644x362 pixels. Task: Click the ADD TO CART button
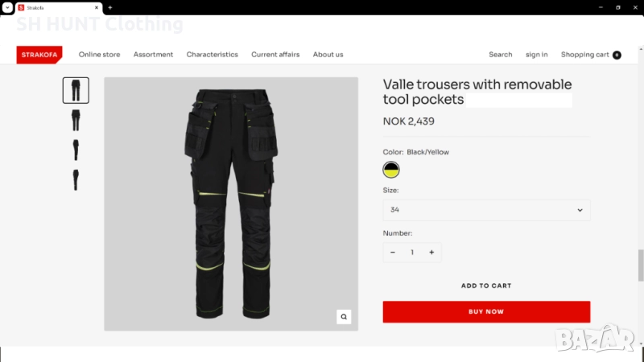click(486, 286)
